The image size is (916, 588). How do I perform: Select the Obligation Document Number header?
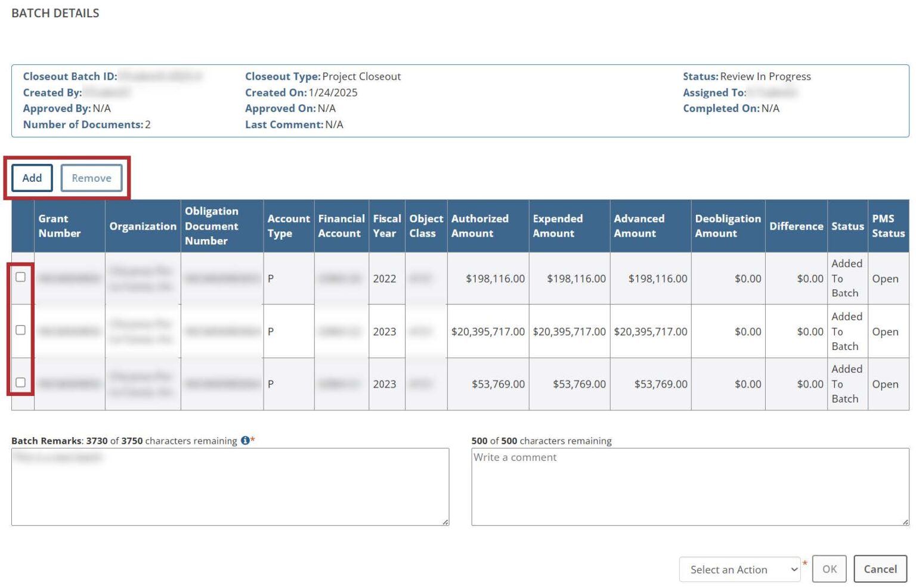pos(212,226)
